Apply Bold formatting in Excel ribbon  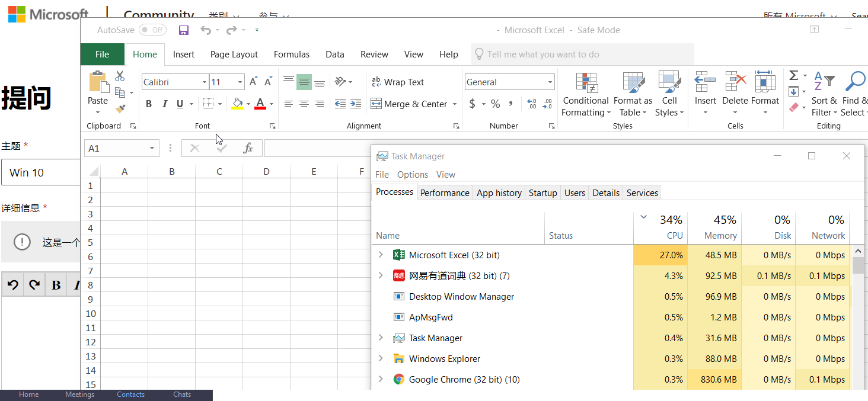pos(149,104)
